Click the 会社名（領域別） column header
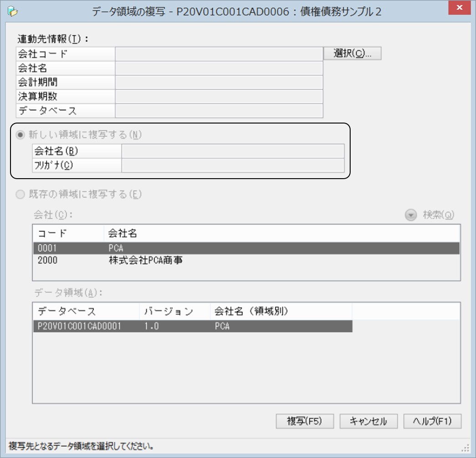This screenshot has height=458, width=476. (x=281, y=312)
